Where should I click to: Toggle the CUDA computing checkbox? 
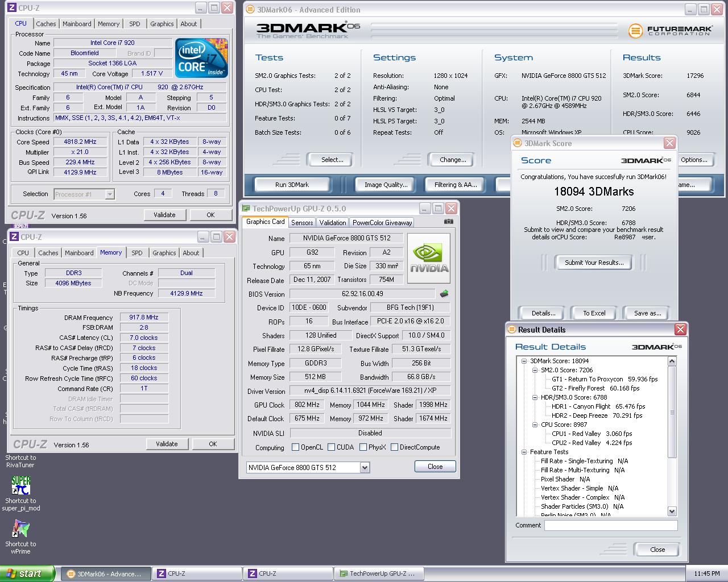[331, 447]
